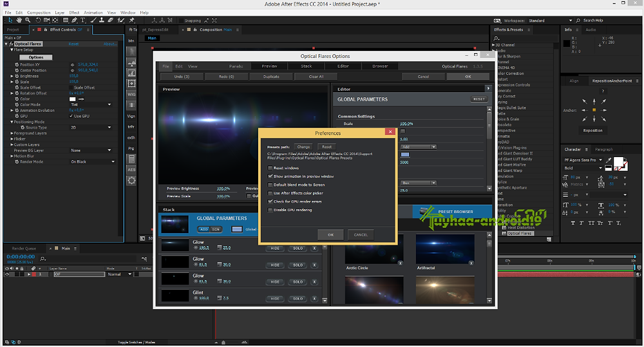Open Composition menu in menu bar

39,13
